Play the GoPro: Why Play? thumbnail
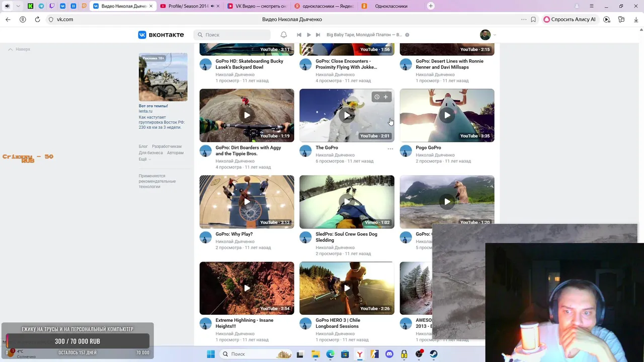644x362 pixels. [247, 202]
